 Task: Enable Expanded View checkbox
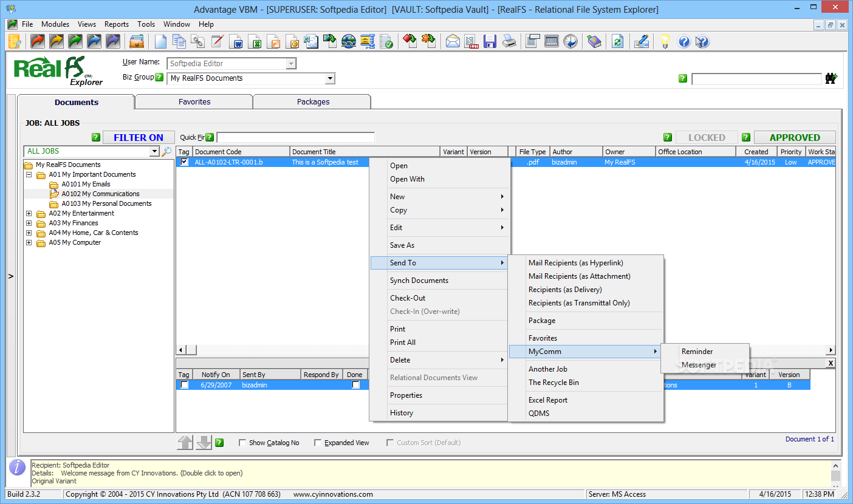(318, 443)
